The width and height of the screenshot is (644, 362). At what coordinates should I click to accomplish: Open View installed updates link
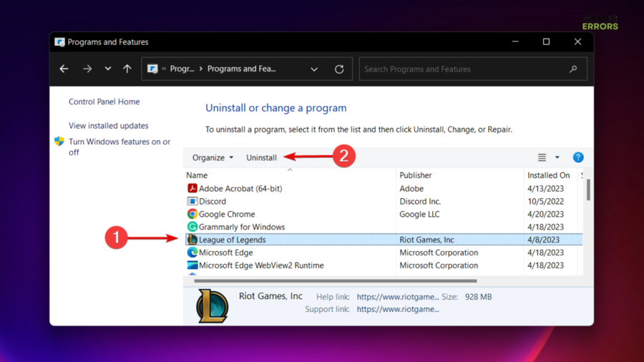click(x=108, y=126)
